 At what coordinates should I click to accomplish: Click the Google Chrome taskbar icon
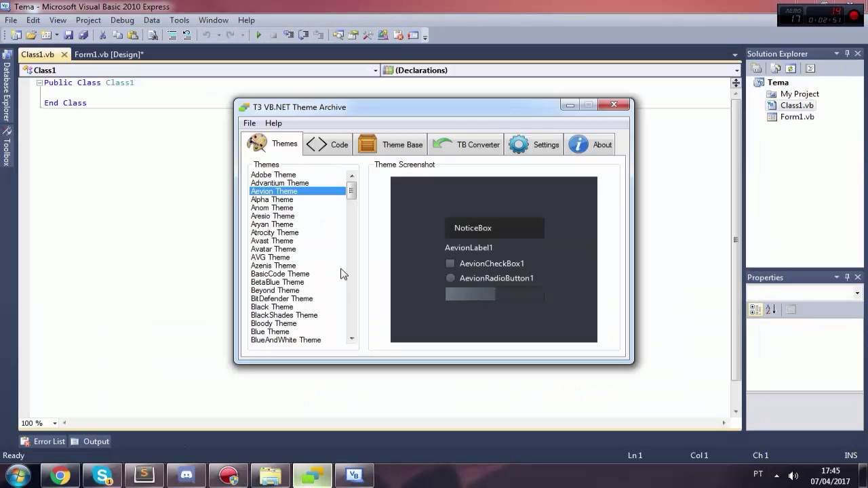click(x=60, y=476)
